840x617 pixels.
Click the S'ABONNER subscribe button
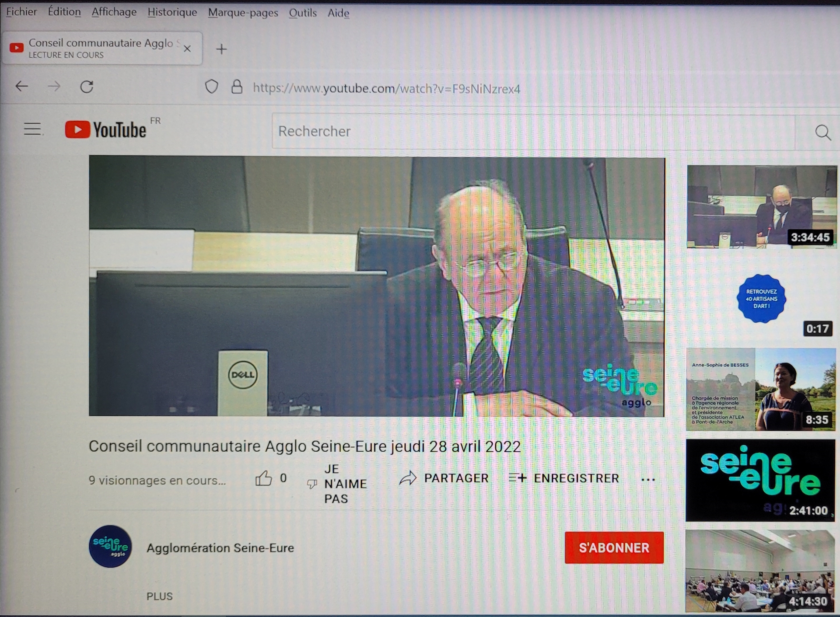click(614, 547)
